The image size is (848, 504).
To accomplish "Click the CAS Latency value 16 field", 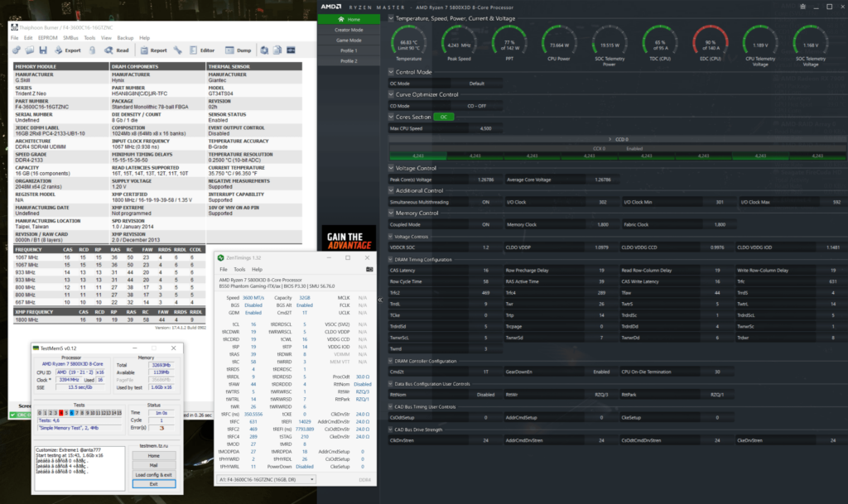I will [485, 270].
